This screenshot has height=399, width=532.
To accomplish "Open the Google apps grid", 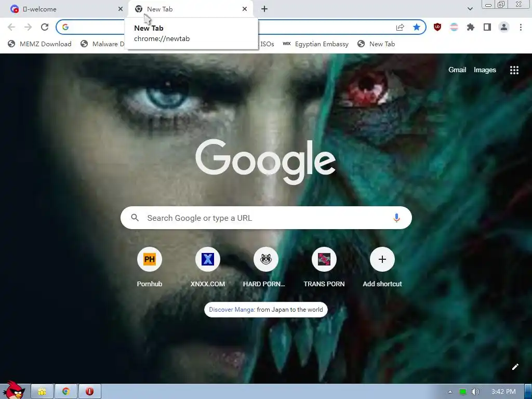I will (x=514, y=70).
